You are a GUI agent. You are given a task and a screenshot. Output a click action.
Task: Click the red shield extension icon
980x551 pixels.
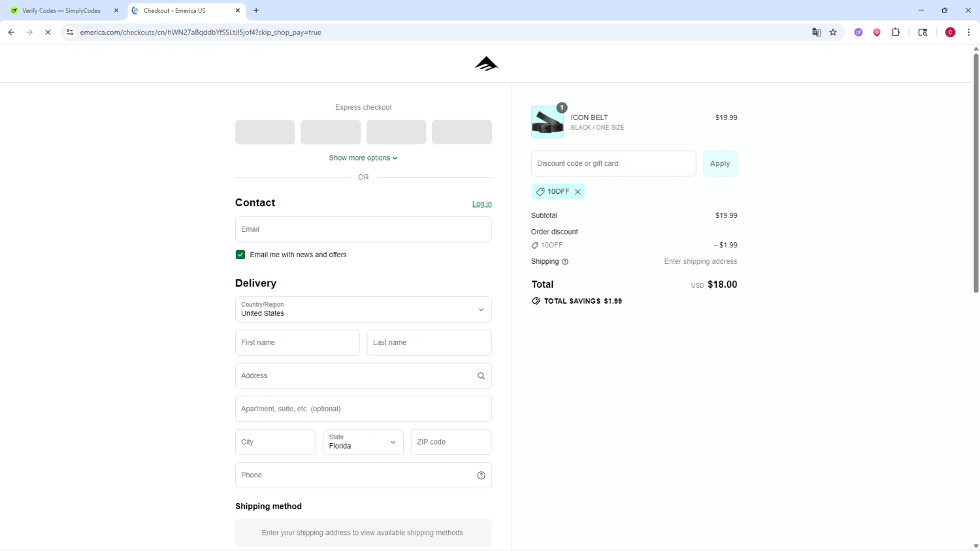point(877,32)
